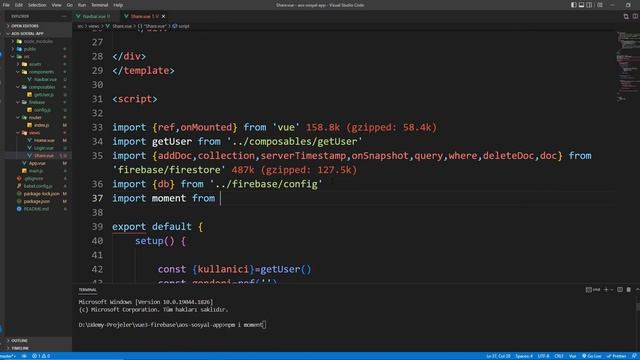The image size is (640, 360).
Task: Kill the terminal with the trash icon
Action: click(629, 290)
